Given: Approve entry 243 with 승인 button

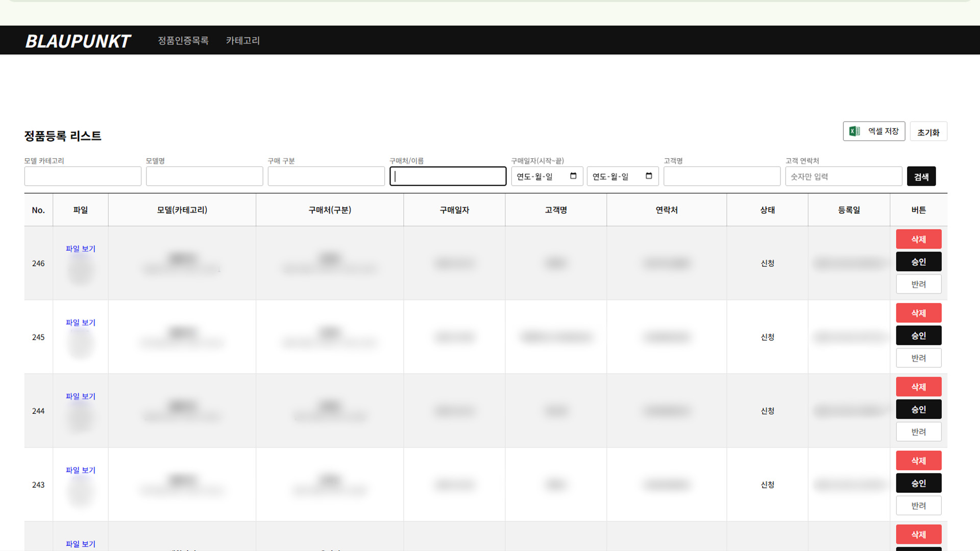Looking at the screenshot, I should coord(918,483).
